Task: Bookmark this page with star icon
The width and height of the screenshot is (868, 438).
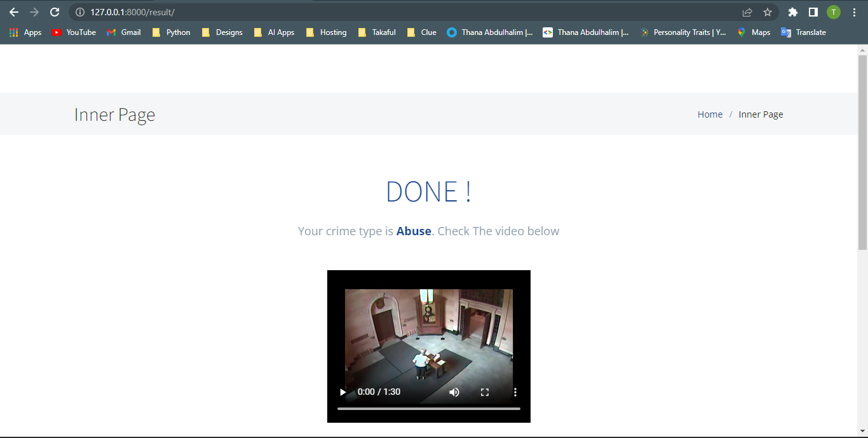Action: (x=768, y=12)
